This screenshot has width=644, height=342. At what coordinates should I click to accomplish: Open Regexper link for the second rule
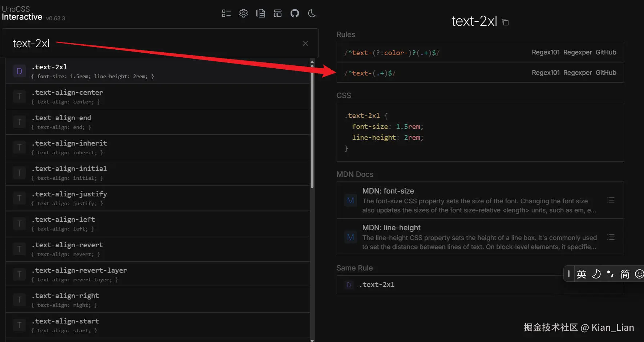tap(577, 73)
